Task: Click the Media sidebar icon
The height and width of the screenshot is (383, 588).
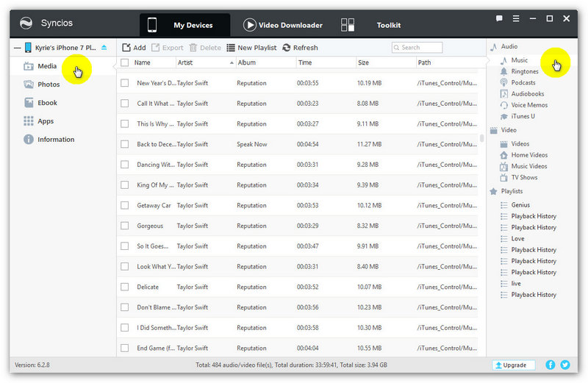Action: pyautogui.click(x=29, y=66)
